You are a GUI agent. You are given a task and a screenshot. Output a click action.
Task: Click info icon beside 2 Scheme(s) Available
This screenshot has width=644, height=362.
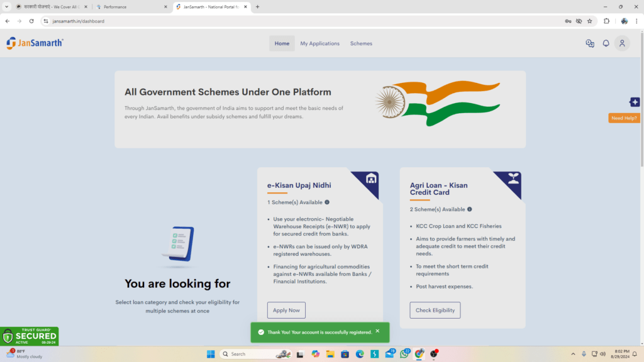(x=469, y=209)
